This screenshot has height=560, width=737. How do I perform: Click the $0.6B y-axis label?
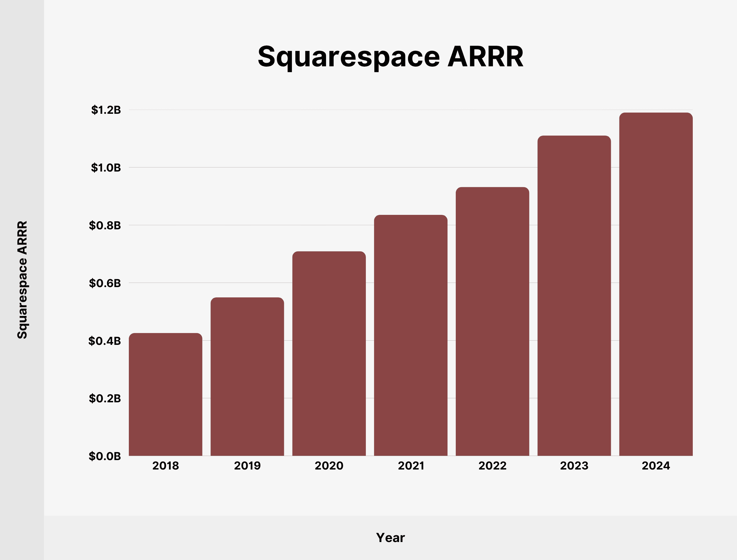pos(105,283)
